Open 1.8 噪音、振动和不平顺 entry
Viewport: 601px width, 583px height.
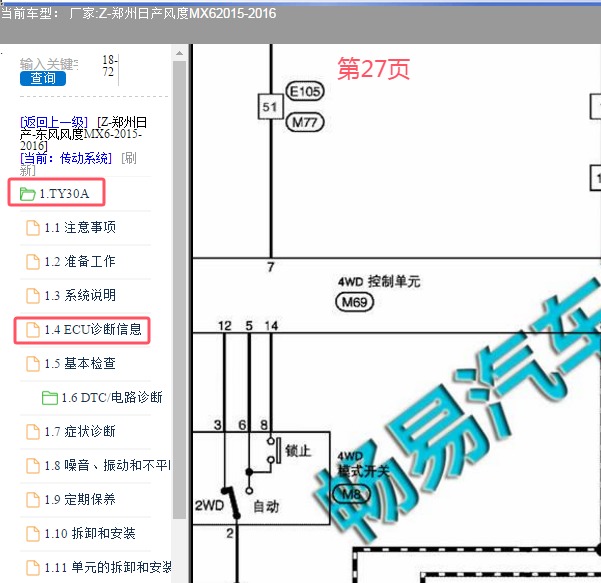(108, 465)
